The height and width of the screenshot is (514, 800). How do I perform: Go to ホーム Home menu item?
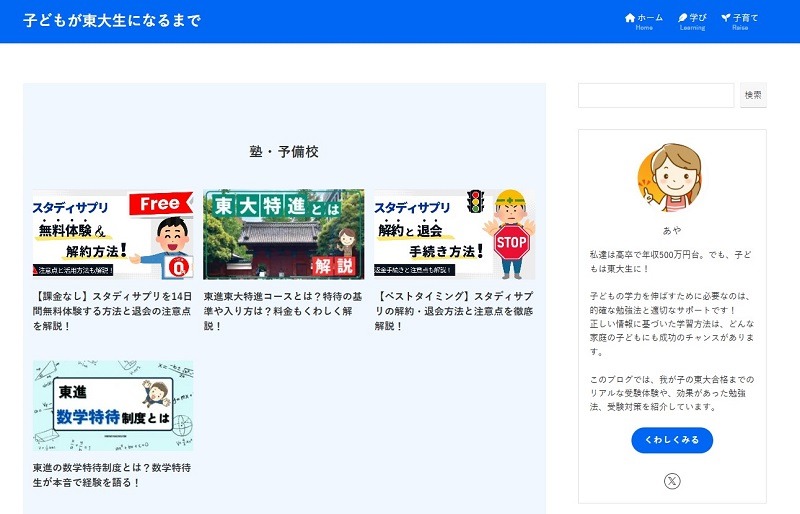[644, 21]
